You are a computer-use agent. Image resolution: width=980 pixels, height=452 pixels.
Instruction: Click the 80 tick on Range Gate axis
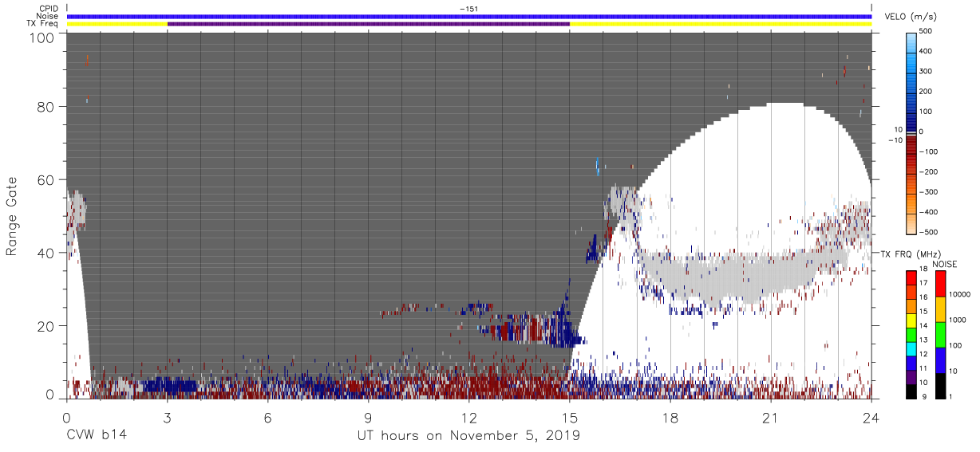tap(45, 107)
